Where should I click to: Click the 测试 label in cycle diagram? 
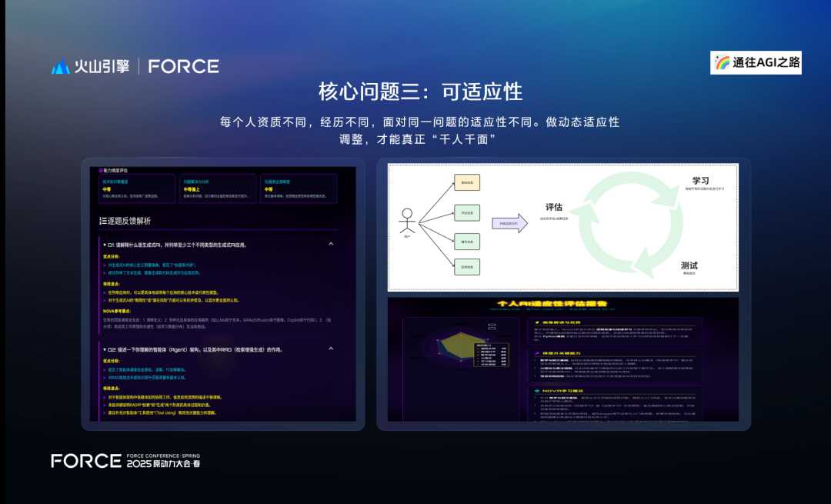click(x=689, y=265)
